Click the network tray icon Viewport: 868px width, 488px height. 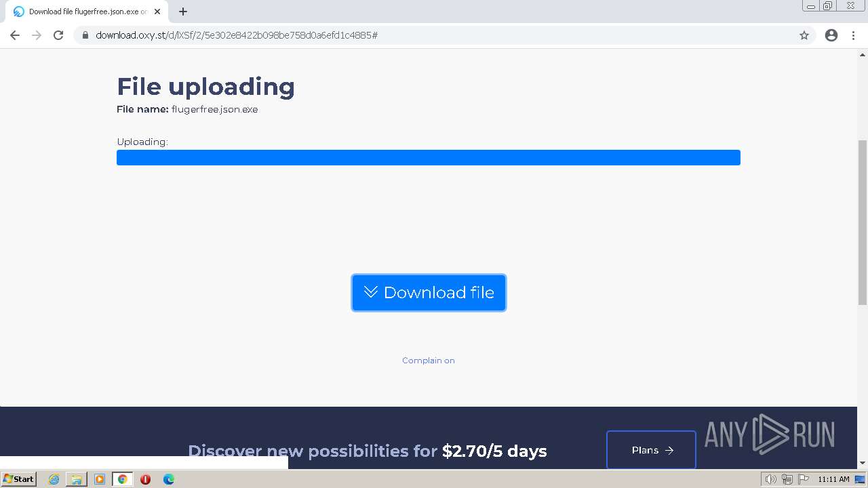[x=787, y=479]
